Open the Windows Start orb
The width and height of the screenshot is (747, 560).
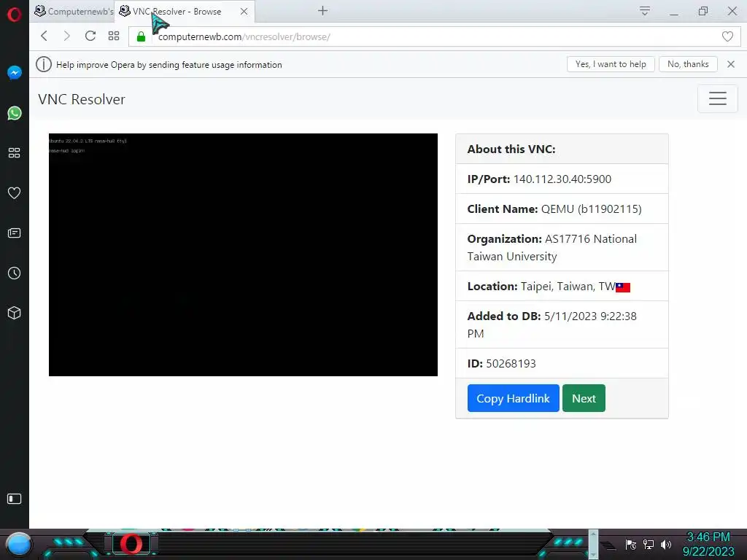coord(18,544)
